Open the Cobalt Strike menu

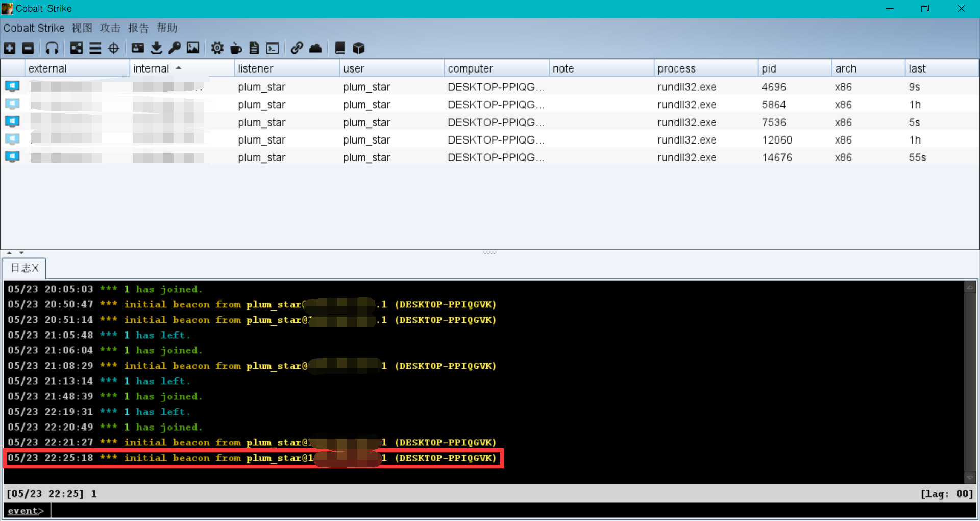pos(34,28)
